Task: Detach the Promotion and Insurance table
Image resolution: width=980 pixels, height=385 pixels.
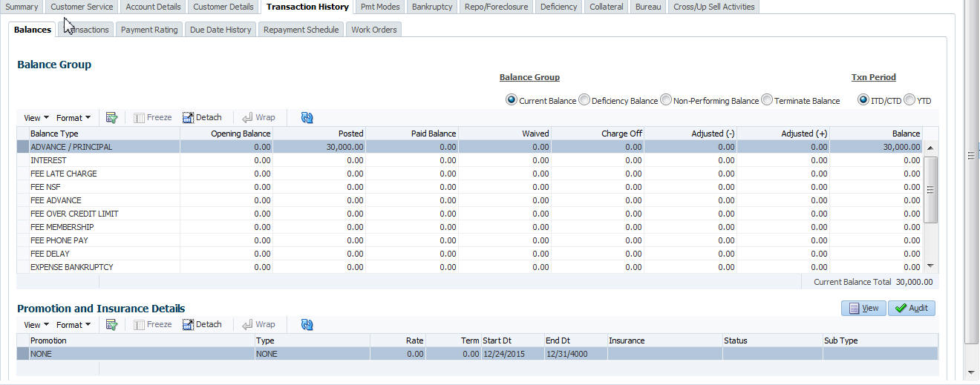Action: [202, 324]
